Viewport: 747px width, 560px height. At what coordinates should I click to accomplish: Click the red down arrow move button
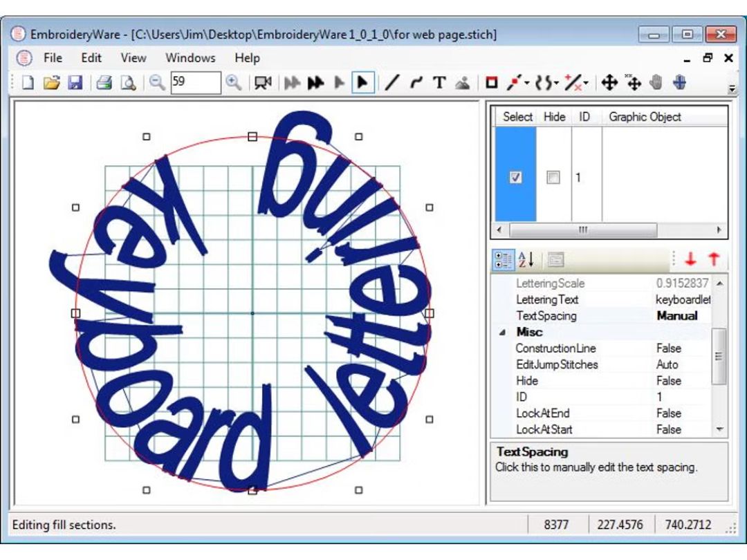point(690,260)
